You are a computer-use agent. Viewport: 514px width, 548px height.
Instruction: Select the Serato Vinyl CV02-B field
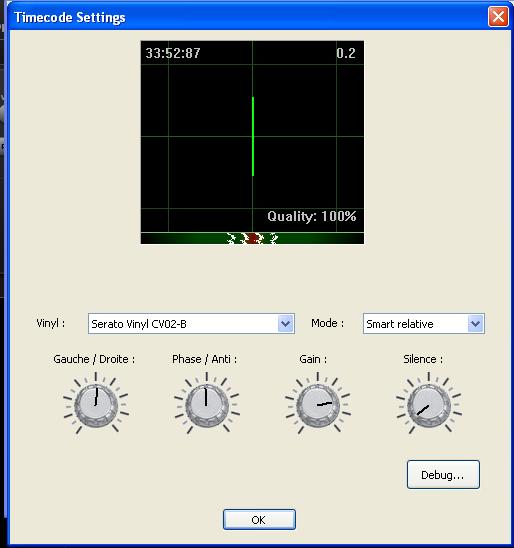pos(191,324)
